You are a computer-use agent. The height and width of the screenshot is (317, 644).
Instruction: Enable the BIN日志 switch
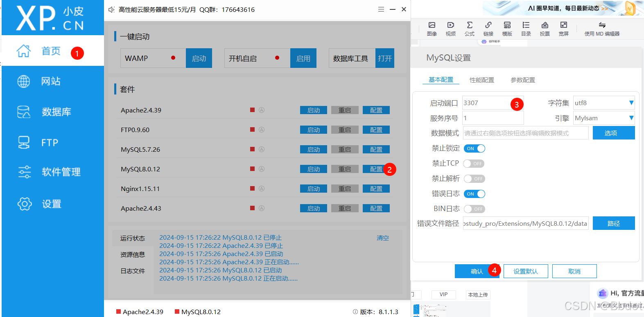[475, 209]
